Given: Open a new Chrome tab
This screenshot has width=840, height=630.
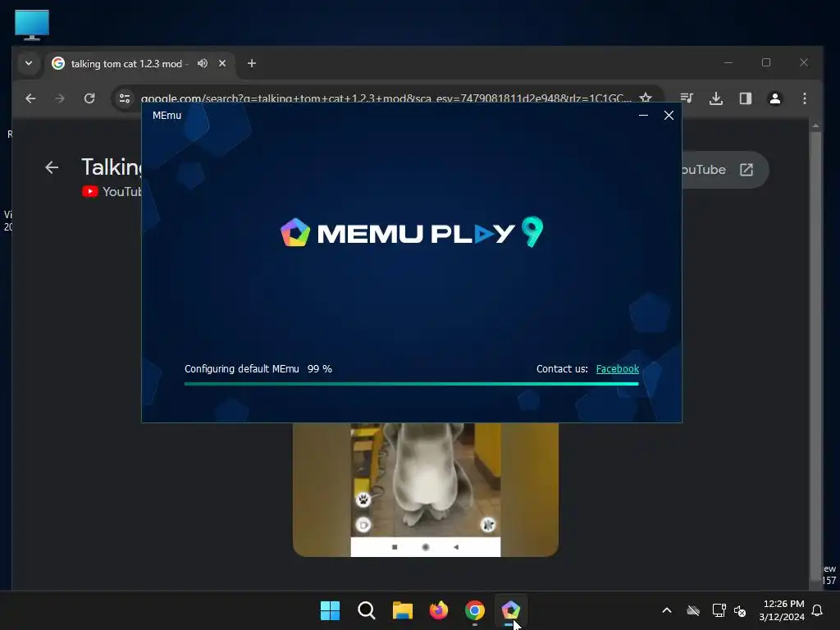Looking at the screenshot, I should (x=252, y=63).
